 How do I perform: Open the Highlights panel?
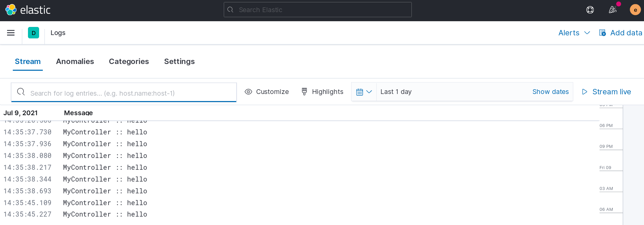click(322, 92)
